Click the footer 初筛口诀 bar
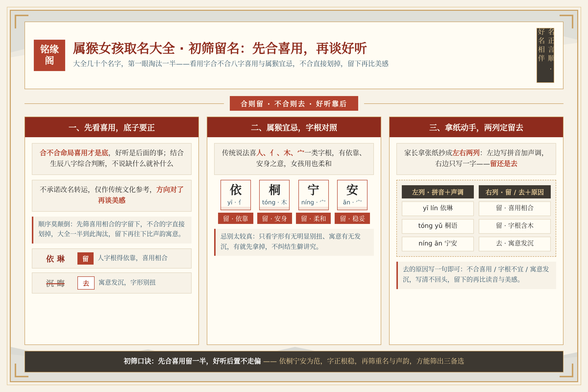 point(294,362)
